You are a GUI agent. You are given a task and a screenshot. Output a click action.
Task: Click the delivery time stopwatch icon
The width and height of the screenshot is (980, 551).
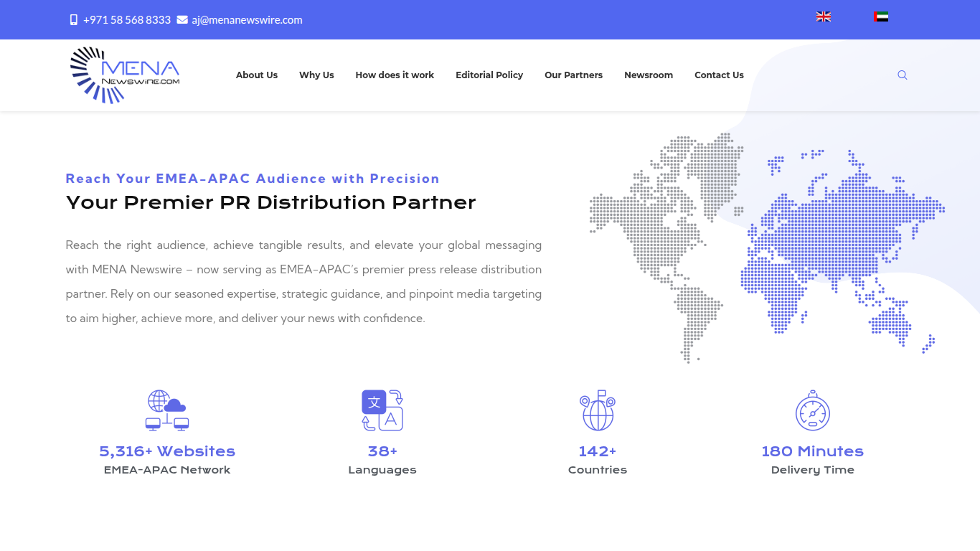point(813,410)
